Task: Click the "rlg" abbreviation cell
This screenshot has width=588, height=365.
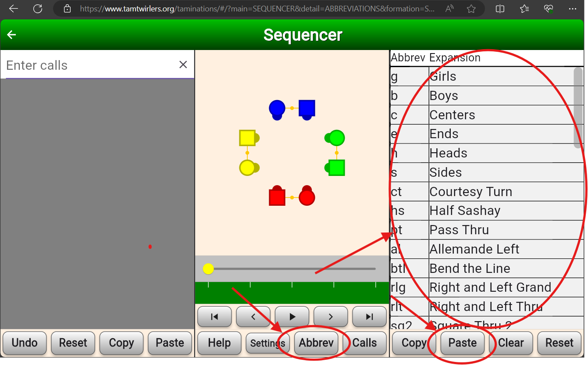Action: tap(410, 287)
